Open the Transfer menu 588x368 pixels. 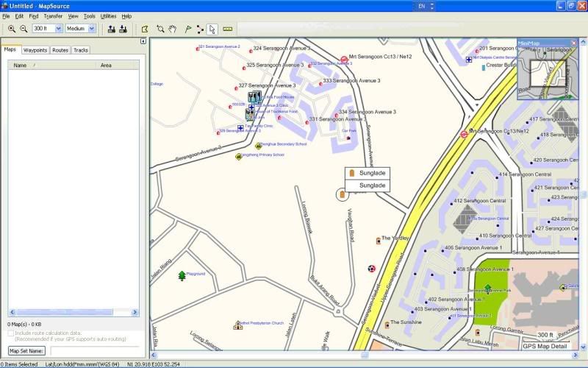pos(53,16)
